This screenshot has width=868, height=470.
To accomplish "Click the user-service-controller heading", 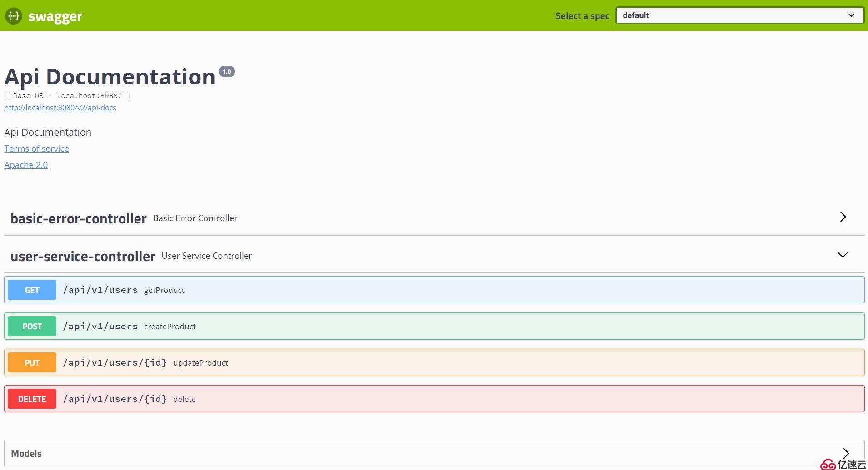I will (x=83, y=257).
